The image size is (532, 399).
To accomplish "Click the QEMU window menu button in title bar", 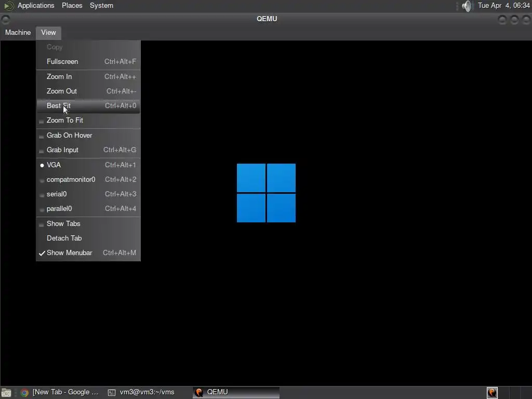I will click(x=5, y=19).
